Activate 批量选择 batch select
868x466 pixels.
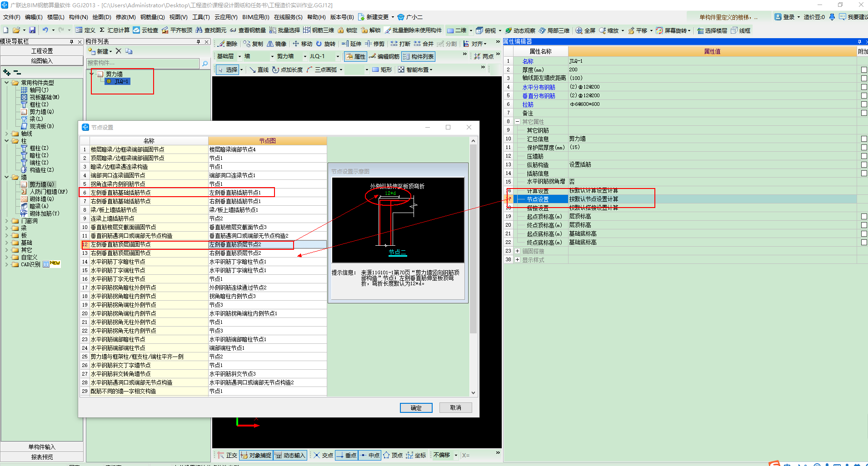point(284,30)
